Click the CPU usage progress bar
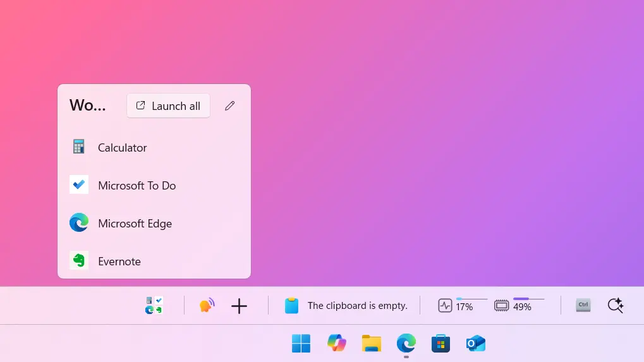Viewport: 644px width, 362px height. tap(471, 299)
